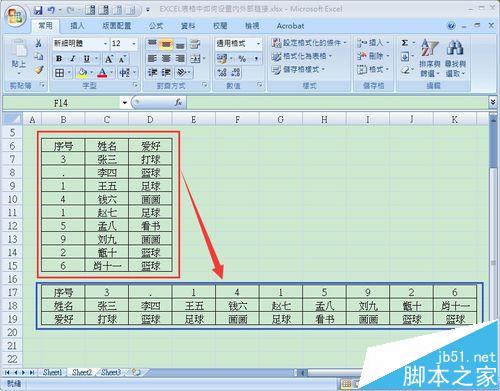The width and height of the screenshot is (500, 391).
Task: Increase indent
Action: point(166,72)
